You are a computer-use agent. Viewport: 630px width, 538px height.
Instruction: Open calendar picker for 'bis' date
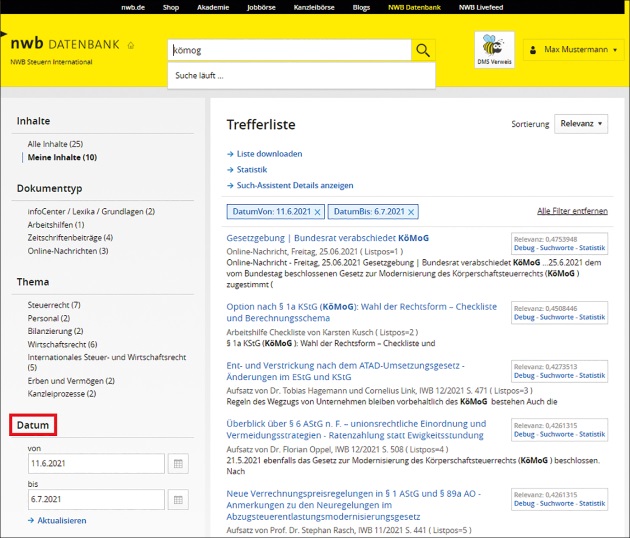click(x=176, y=499)
